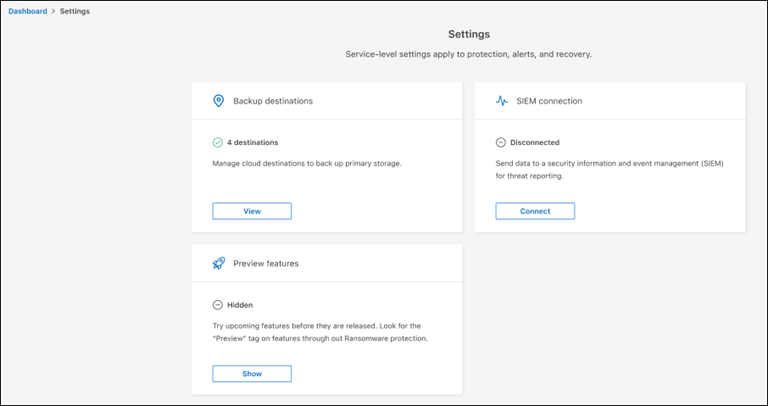Image resolution: width=768 pixels, height=406 pixels.
Task: Click the SIEM connection pulse icon
Action: 502,101
